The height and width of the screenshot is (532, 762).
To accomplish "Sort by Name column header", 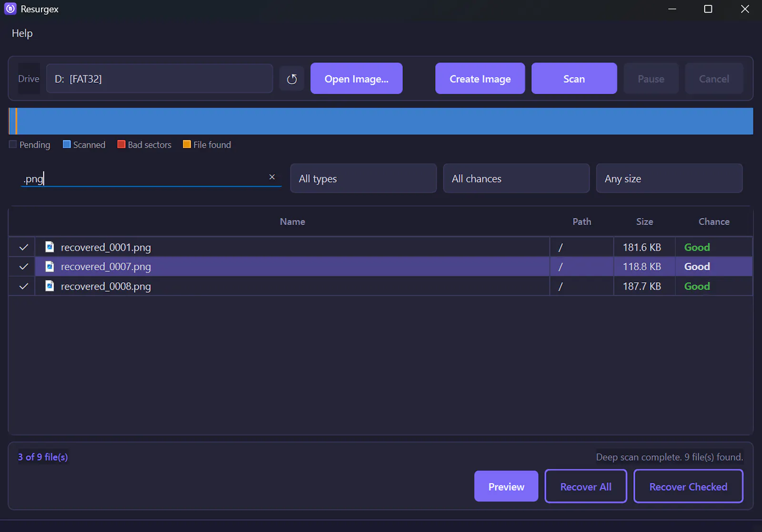I will pyautogui.click(x=292, y=222).
